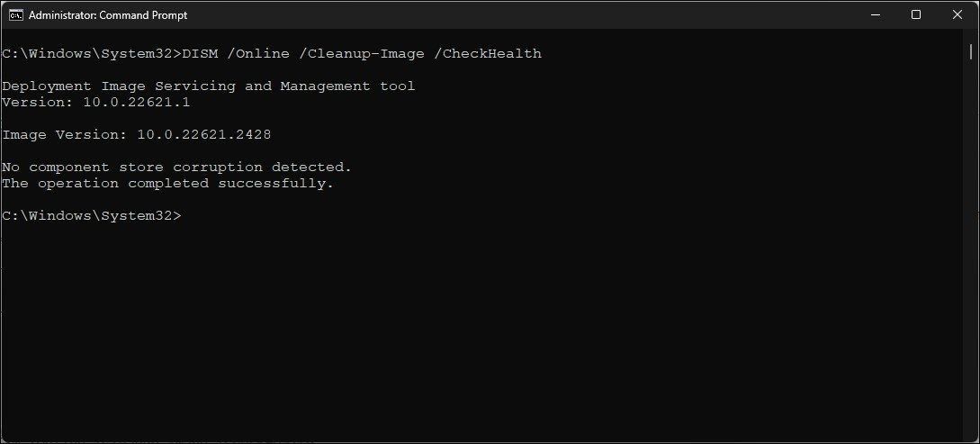Click "The operation completed successfully" message

(x=168, y=183)
